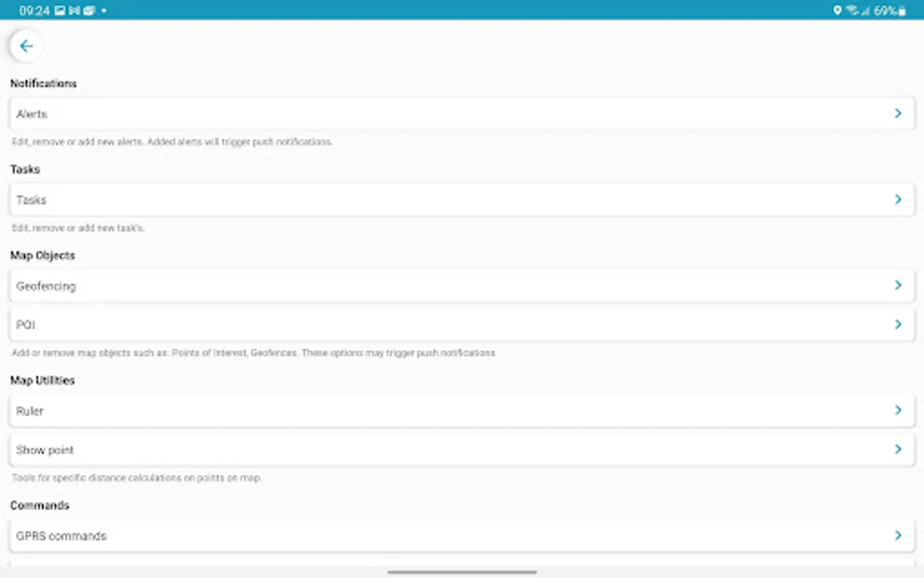Tap the screenshot notification icon

(x=59, y=10)
